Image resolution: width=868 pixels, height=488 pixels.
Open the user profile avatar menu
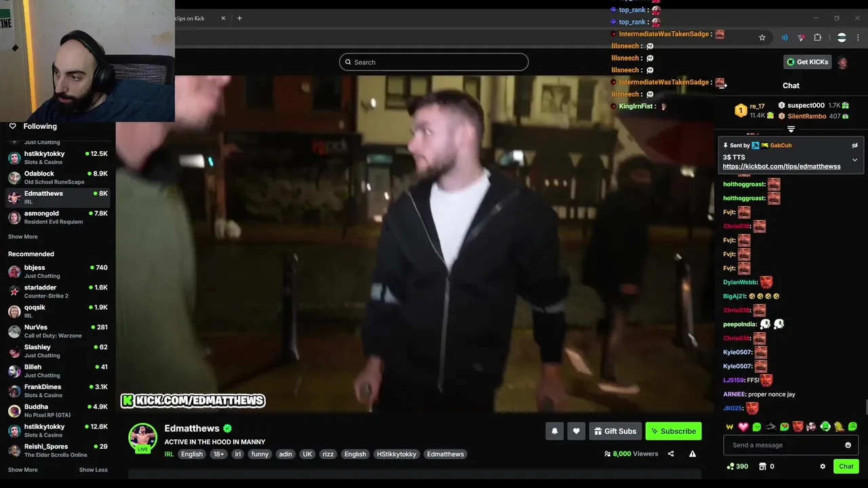(x=842, y=62)
